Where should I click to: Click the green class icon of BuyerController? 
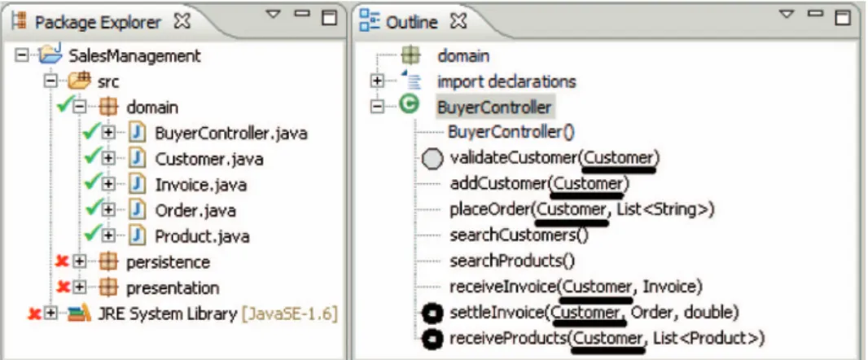click(409, 105)
